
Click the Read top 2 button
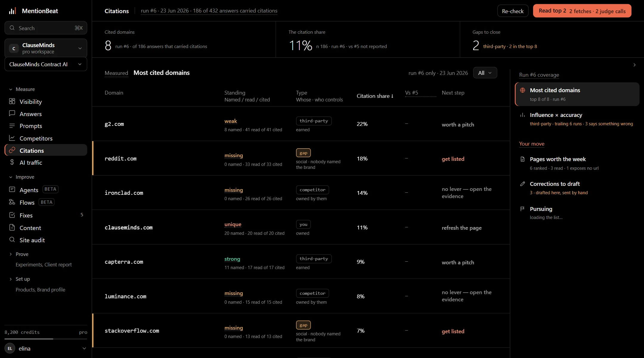coord(582,11)
